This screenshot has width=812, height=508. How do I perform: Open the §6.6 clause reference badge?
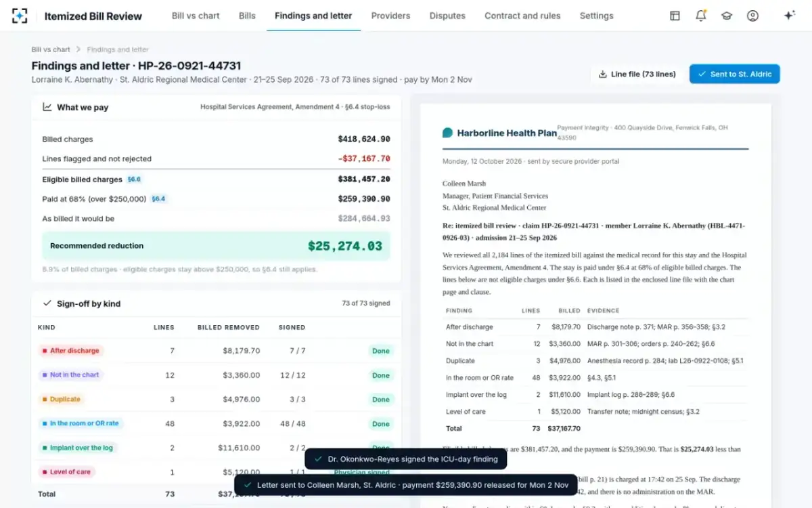click(134, 179)
